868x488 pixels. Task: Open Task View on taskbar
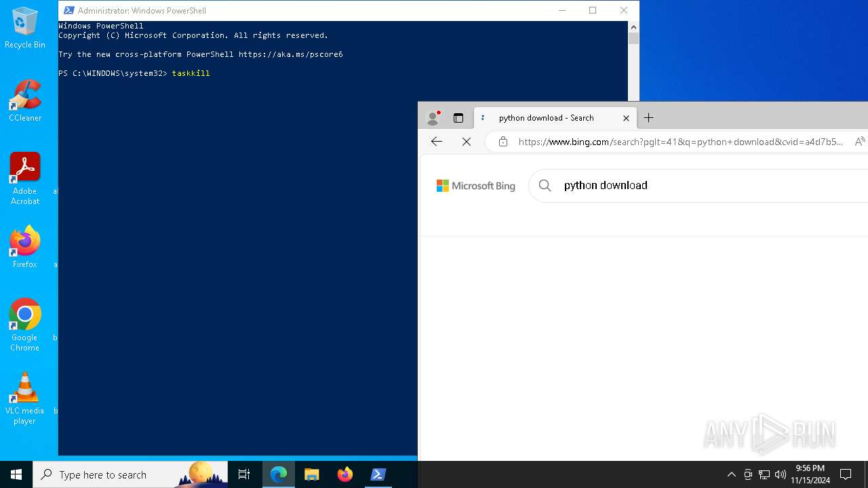244,474
